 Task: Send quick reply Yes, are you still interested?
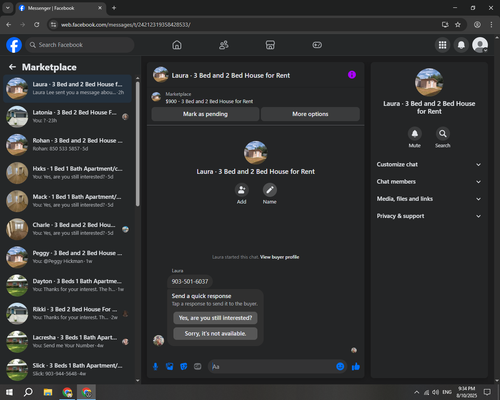[215, 318]
